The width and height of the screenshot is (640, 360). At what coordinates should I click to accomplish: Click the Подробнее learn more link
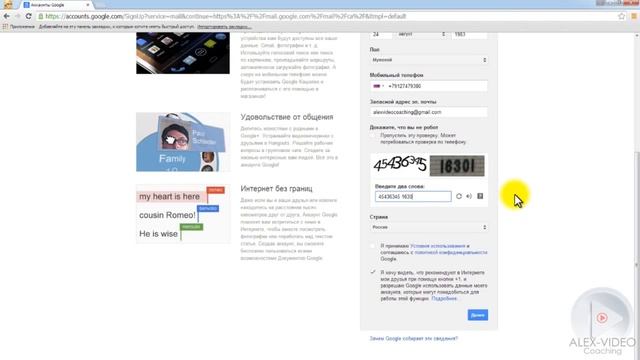tap(444, 299)
